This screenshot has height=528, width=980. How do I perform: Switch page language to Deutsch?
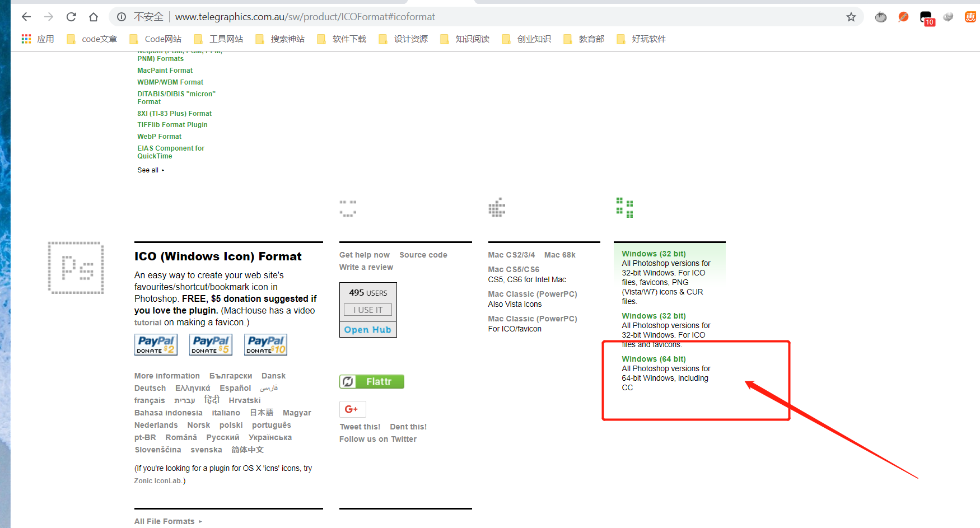point(150,388)
